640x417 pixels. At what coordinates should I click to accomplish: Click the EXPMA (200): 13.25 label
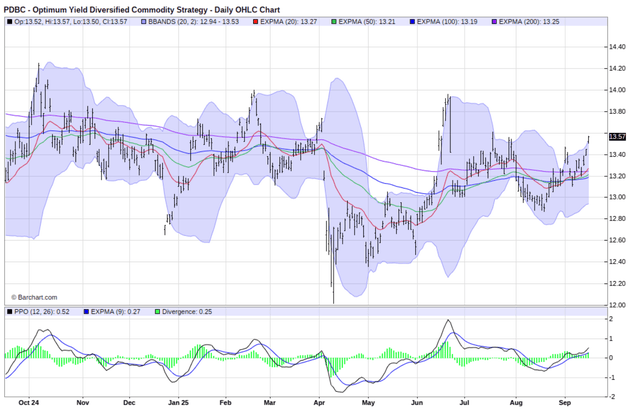[529, 22]
